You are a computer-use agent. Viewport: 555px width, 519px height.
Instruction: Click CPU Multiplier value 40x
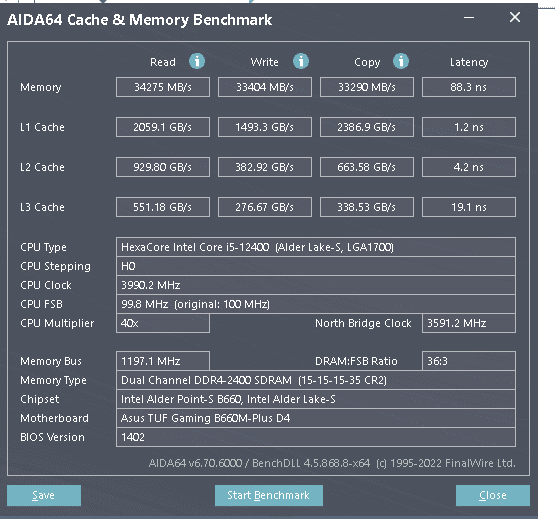163,323
